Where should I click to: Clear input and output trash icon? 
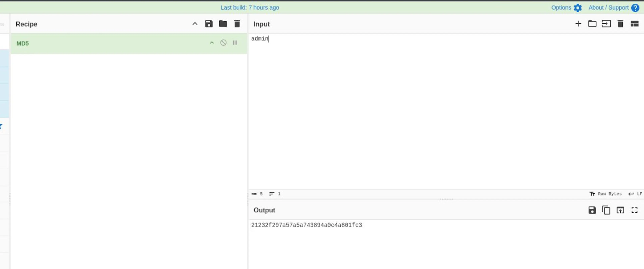[620, 24]
